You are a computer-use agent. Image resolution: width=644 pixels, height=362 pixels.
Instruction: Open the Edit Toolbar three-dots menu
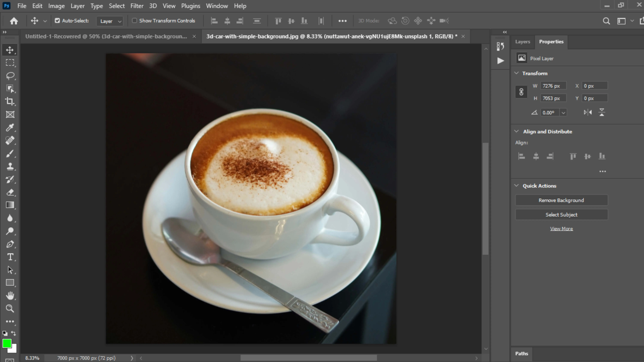point(10,322)
